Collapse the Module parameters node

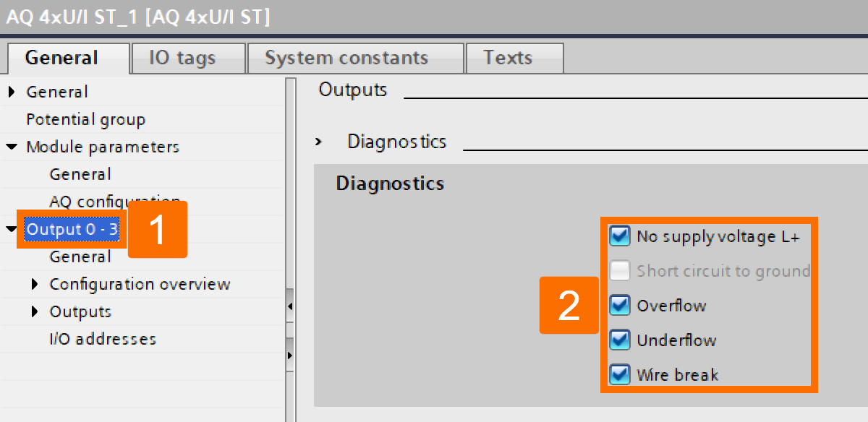12,147
